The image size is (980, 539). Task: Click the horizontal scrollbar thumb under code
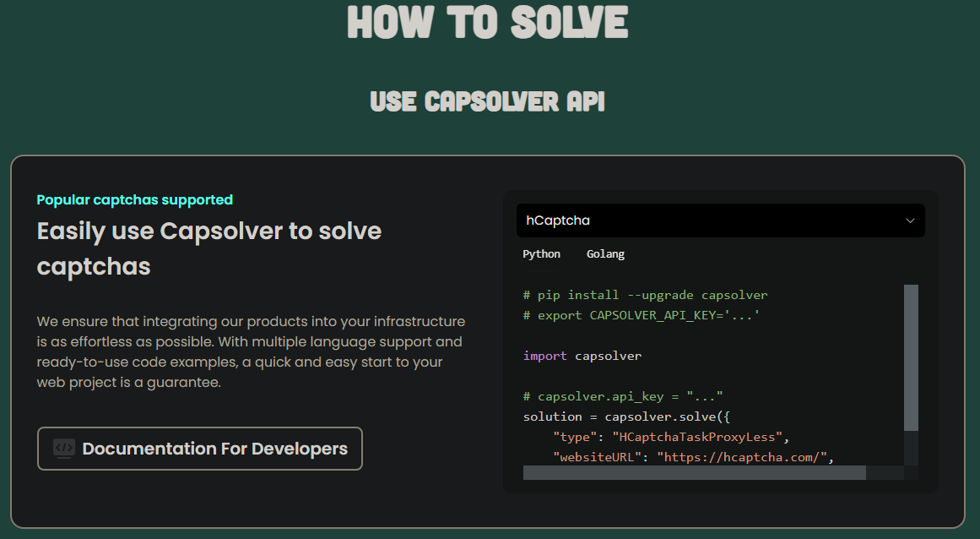tap(694, 472)
